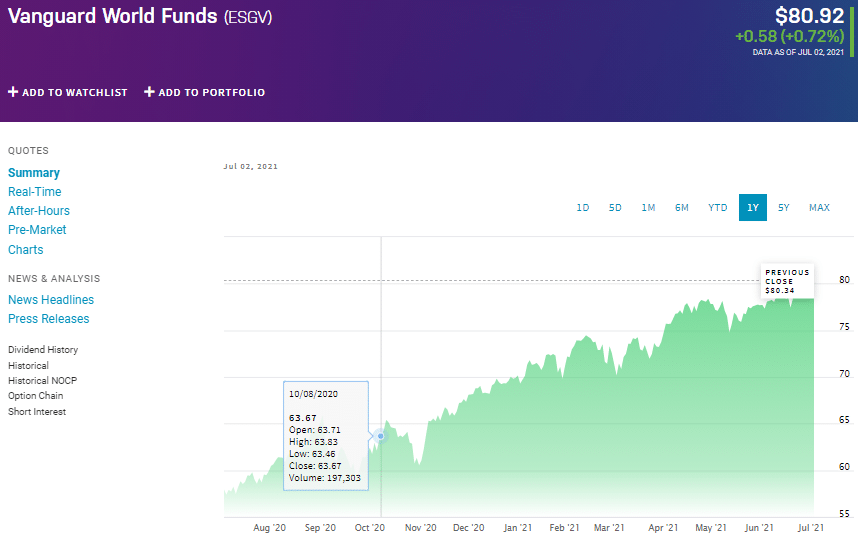Screen dimensions: 858x549
Task: Go to the Charts page
Action: [x=26, y=250]
